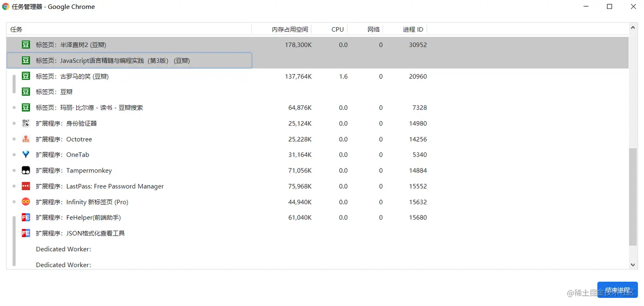Screen dimensions: 644x306
Task: Click memory value 64,876K
Action: 300,108
